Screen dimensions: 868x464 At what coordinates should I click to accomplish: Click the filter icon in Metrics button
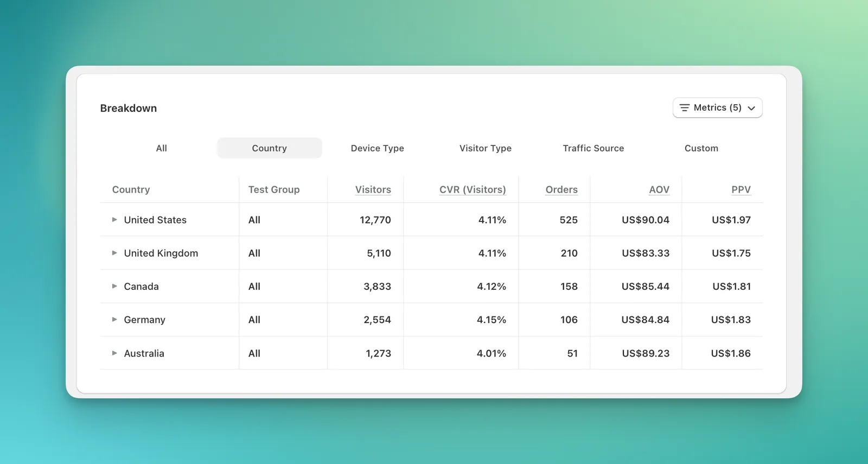point(685,107)
